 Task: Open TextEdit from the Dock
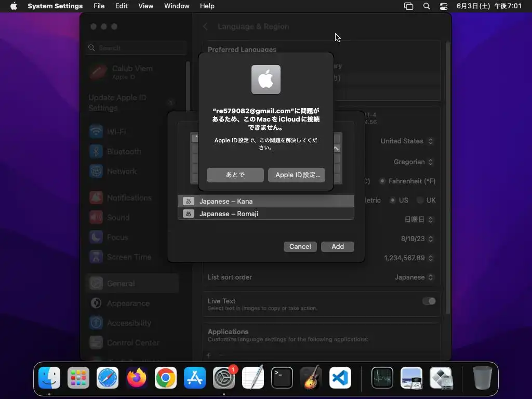253,378
